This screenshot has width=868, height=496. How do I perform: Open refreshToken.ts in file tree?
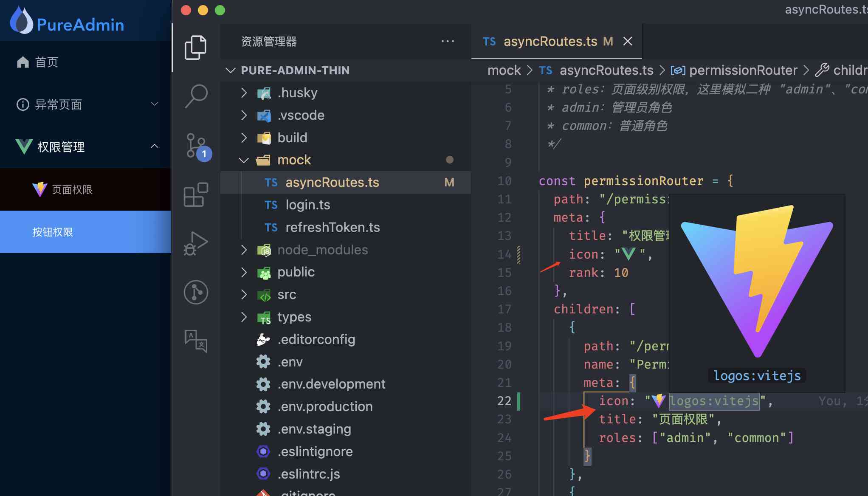pyautogui.click(x=345, y=228)
